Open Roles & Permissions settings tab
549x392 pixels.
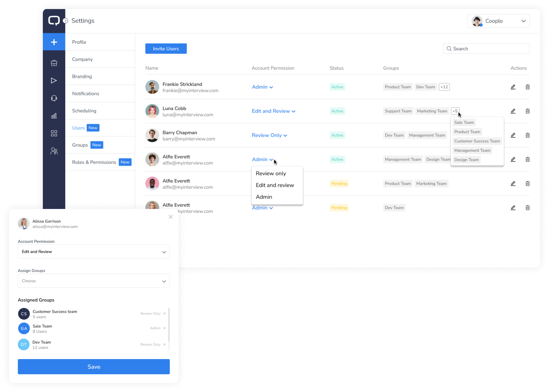pyautogui.click(x=94, y=162)
